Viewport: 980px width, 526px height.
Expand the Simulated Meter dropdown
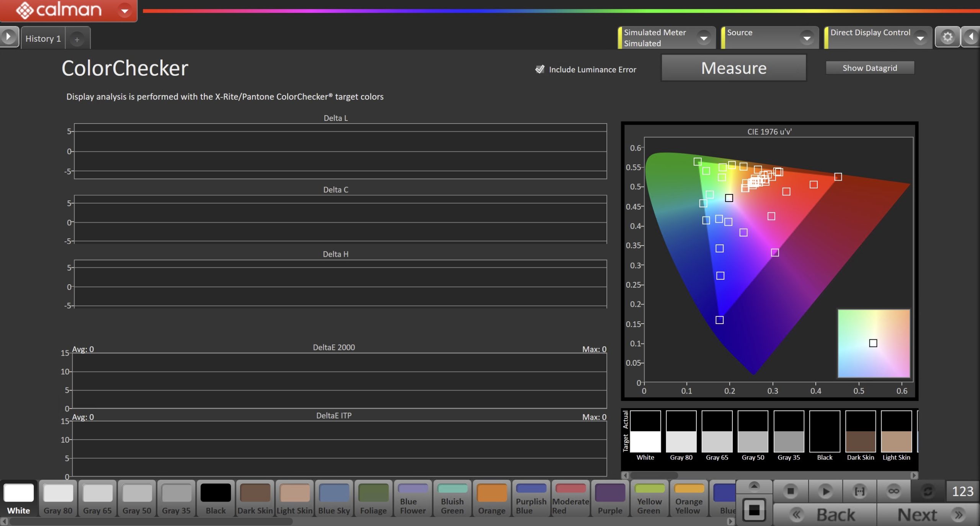click(703, 38)
